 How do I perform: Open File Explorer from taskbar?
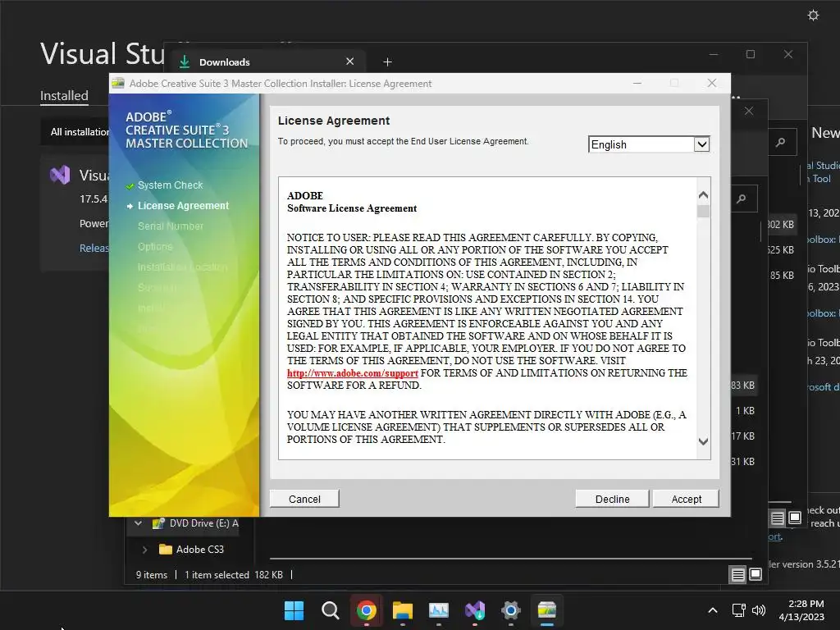point(402,610)
